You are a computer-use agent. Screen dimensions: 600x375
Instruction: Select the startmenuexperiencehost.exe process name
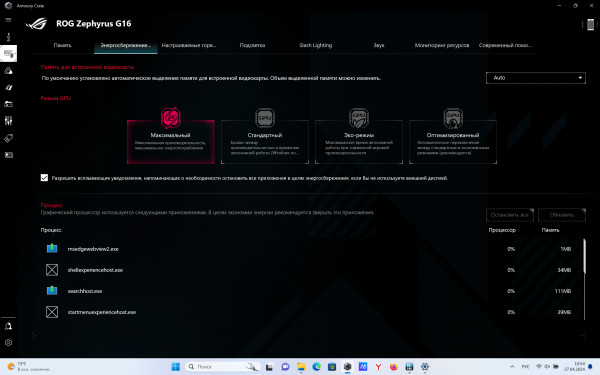click(102, 312)
